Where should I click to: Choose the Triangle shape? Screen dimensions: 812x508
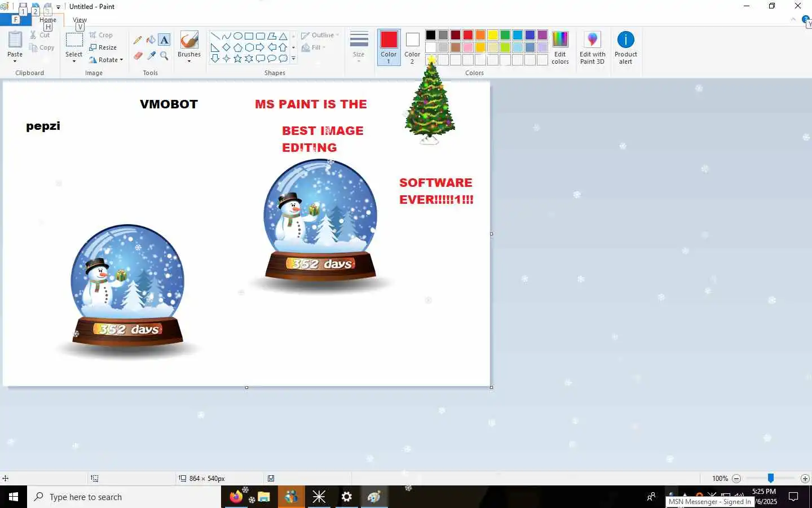pyautogui.click(x=283, y=36)
